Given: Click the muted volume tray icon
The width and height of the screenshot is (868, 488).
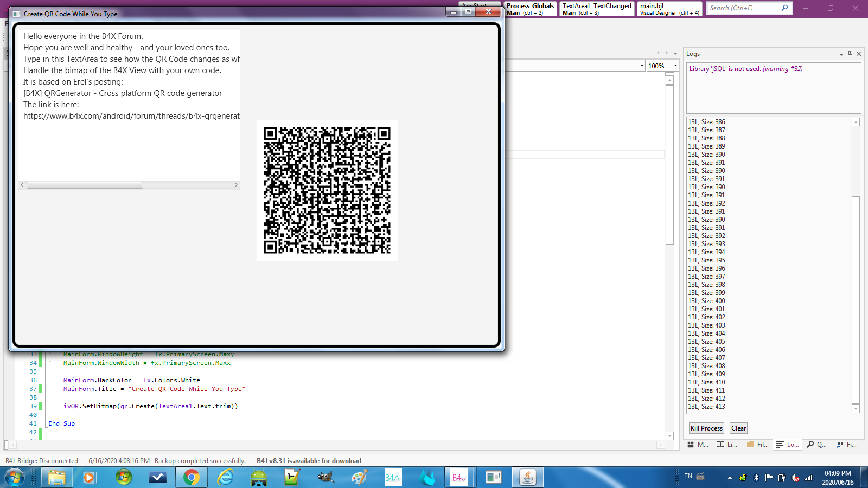Looking at the screenshot, I should click(x=795, y=478).
